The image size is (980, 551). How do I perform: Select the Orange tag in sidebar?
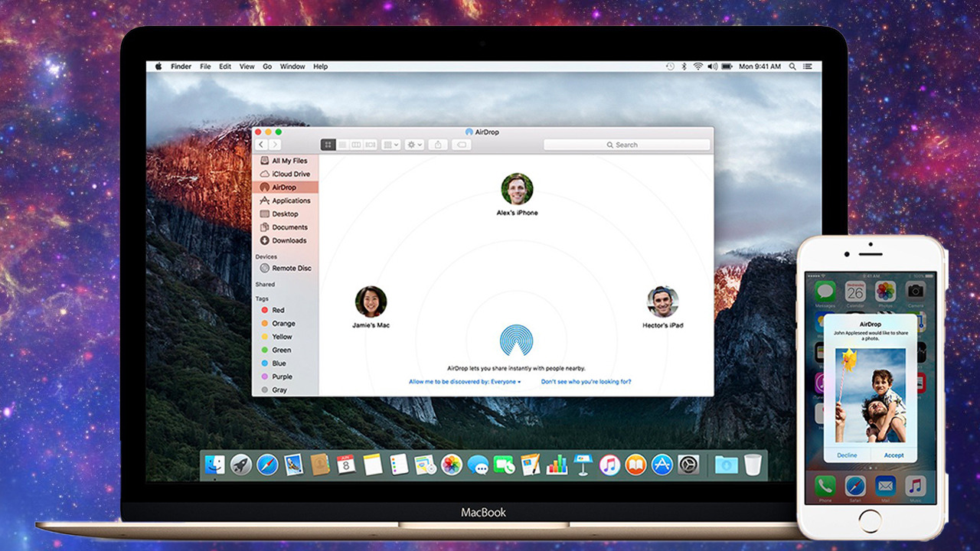[276, 324]
